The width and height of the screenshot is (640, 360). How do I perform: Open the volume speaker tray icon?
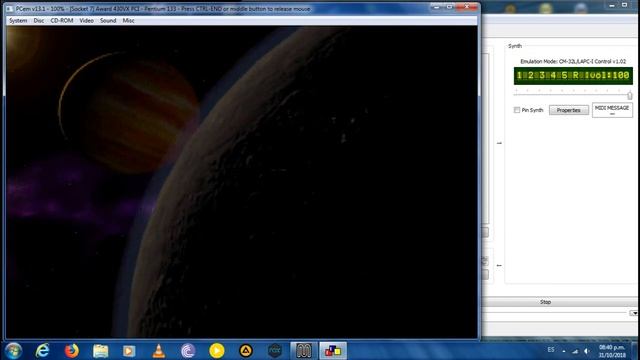[x=587, y=351]
